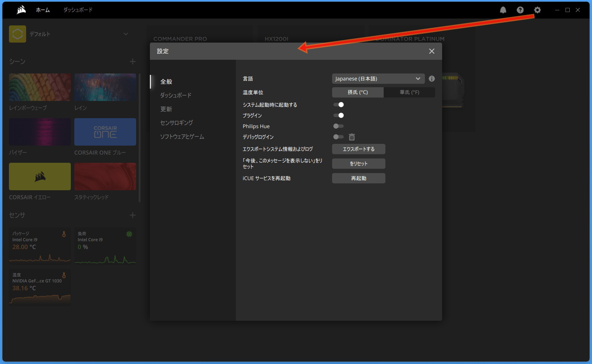Viewport: 592px width, 364px height.
Task: Click thermometer icon on Intel Core i9 package
Action: [64, 234]
